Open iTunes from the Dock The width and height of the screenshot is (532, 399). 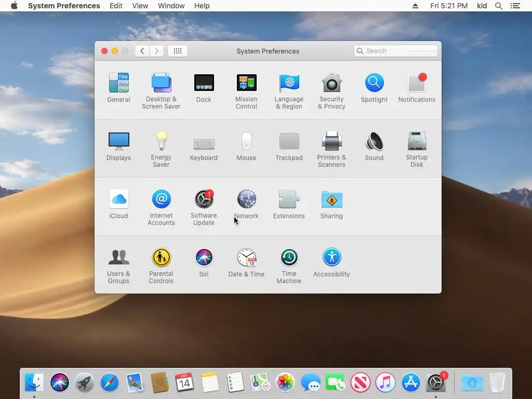385,383
